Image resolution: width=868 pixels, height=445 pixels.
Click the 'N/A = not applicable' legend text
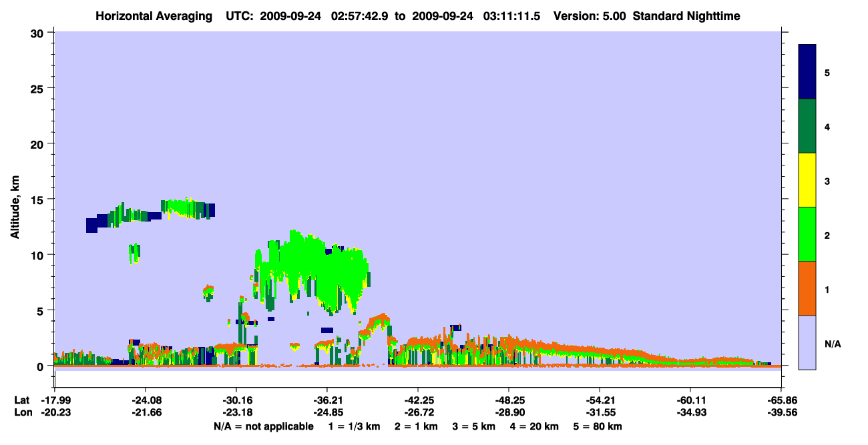263,426
